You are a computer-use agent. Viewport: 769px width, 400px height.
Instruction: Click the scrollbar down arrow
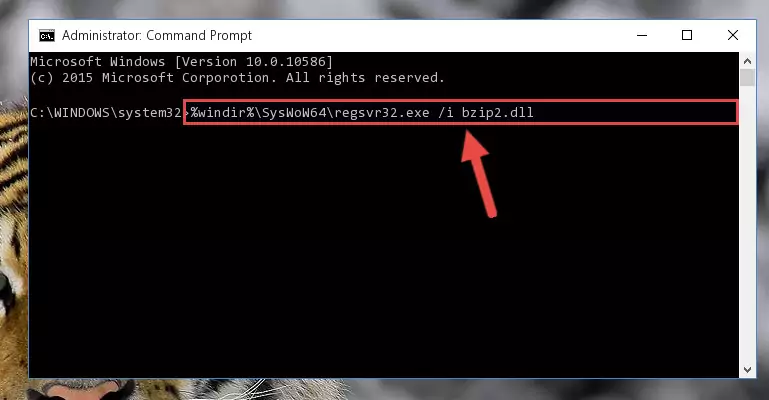coord(747,370)
